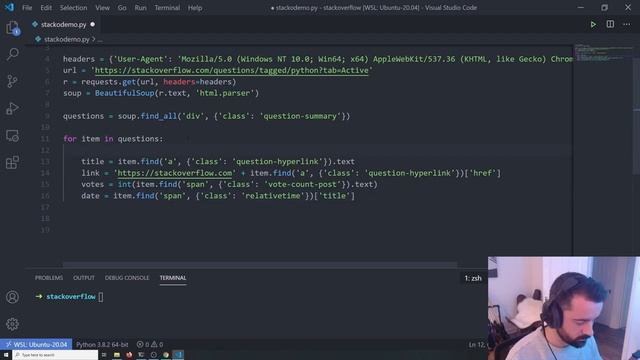Open the Source Control view
Image resolution: width=640 pixels, height=360 pixels.
coord(12,81)
